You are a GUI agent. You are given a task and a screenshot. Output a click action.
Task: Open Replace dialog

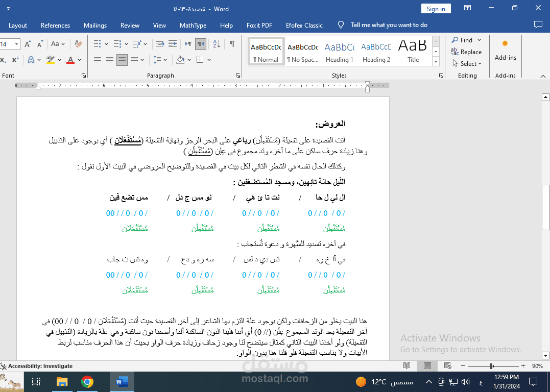click(466, 52)
